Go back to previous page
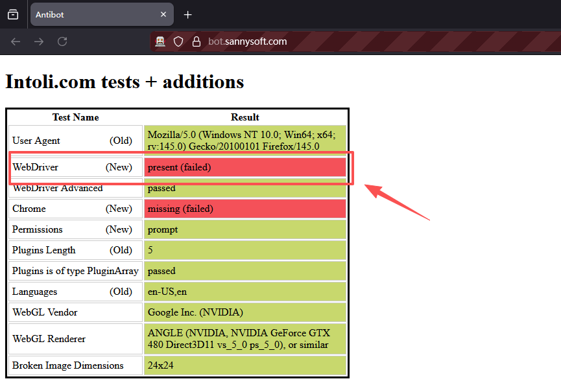 (16, 41)
